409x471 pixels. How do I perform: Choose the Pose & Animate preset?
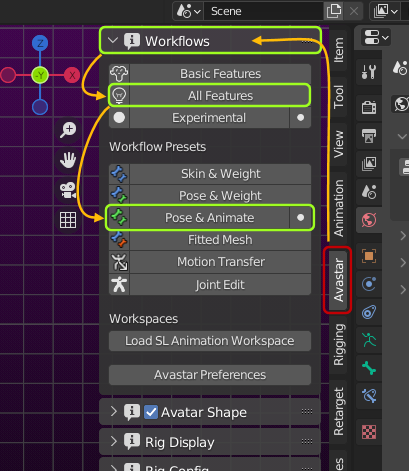209,218
